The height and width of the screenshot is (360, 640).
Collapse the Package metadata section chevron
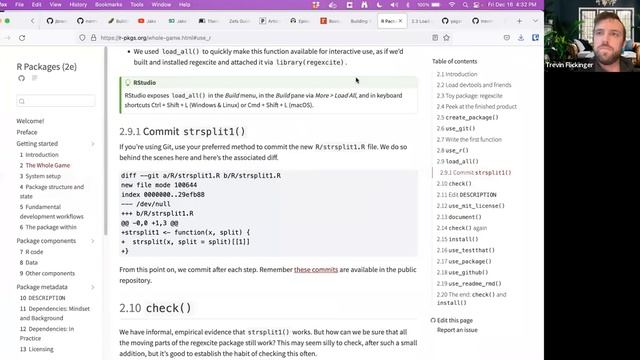pyautogui.click(x=93, y=287)
